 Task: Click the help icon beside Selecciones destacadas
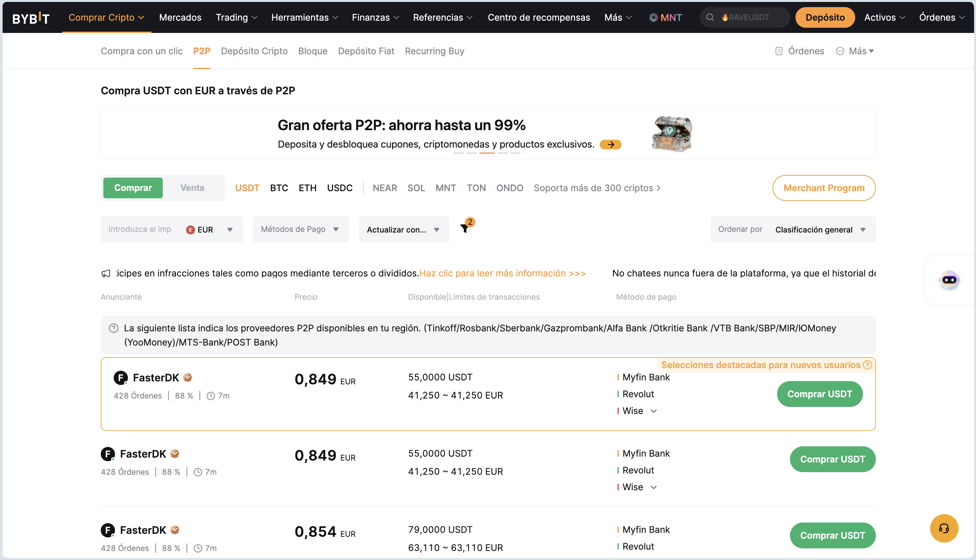click(867, 365)
